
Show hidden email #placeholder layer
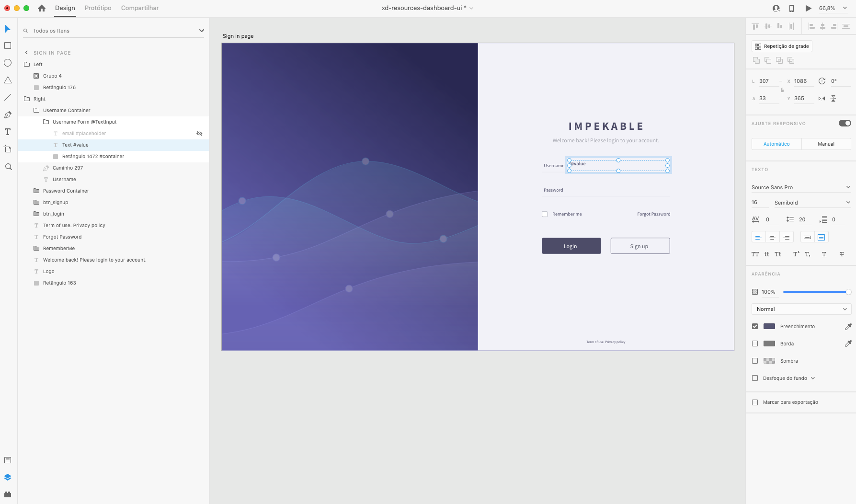point(199,133)
